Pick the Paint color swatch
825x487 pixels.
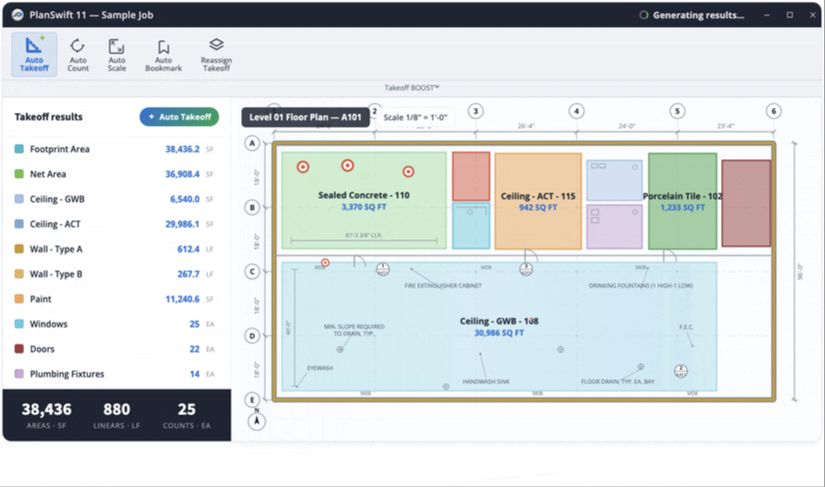(19, 299)
